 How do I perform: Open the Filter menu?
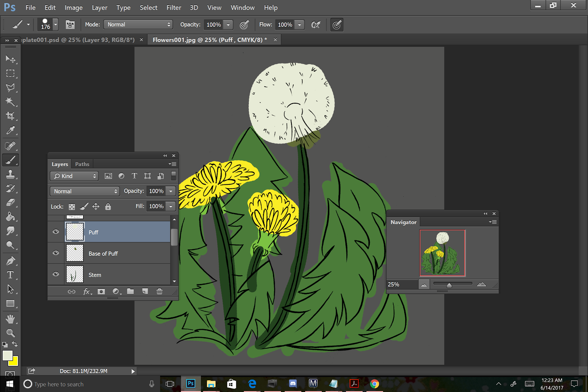pos(173,8)
